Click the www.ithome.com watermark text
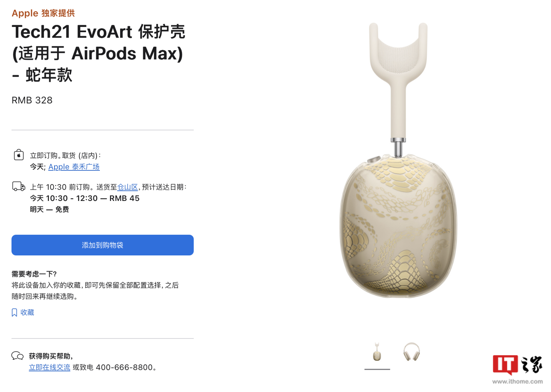 pos(517,382)
